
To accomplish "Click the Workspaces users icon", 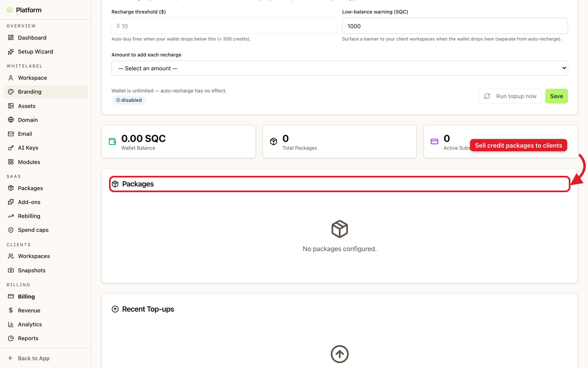I will (11, 256).
